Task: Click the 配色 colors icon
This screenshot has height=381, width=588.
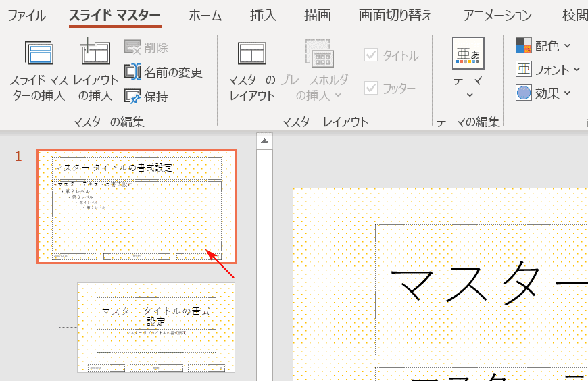Action: [524, 46]
